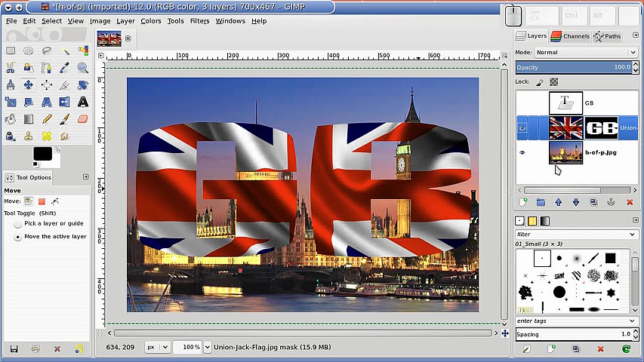The height and width of the screenshot is (362, 644).
Task: Select 'Pick a layer or guide' option
Action: pyautogui.click(x=18, y=224)
